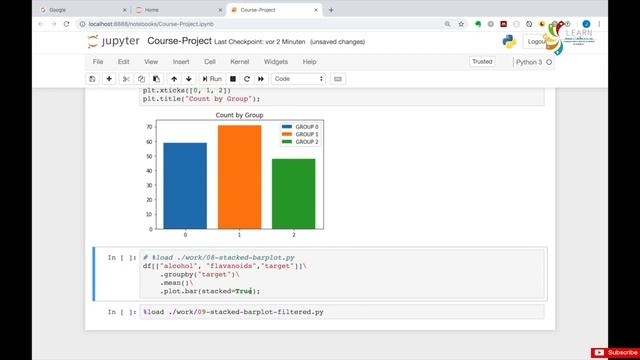Open the File menu
This screenshot has height=360, width=640.
(x=98, y=62)
